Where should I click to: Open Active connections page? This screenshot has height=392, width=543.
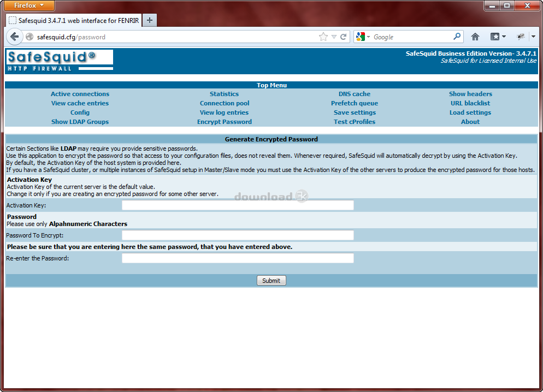click(80, 94)
